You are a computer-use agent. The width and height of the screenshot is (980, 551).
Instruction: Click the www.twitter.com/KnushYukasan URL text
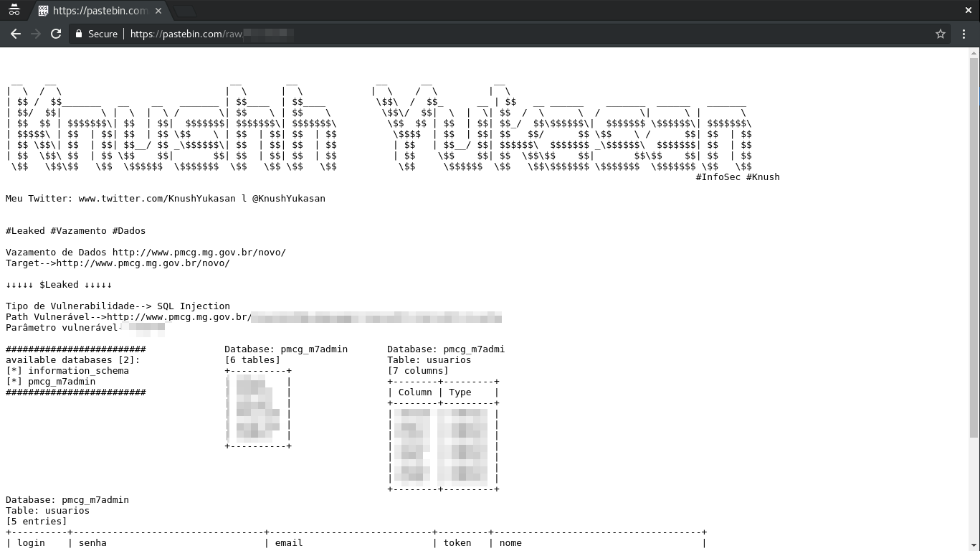(x=157, y=199)
